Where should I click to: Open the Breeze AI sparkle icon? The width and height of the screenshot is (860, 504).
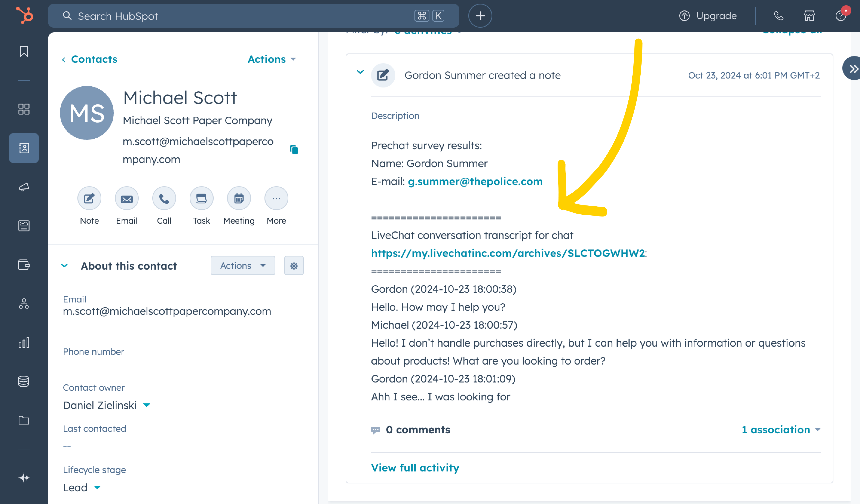click(x=24, y=478)
